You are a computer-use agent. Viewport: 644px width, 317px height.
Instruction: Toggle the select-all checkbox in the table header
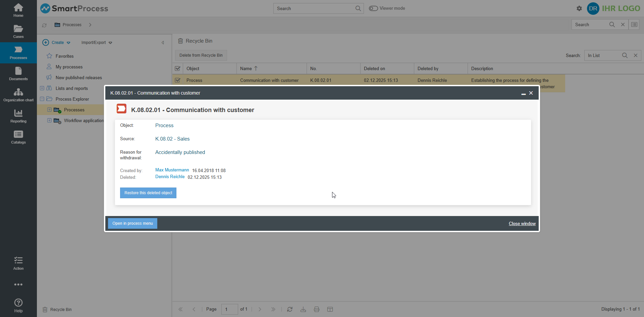(x=178, y=68)
